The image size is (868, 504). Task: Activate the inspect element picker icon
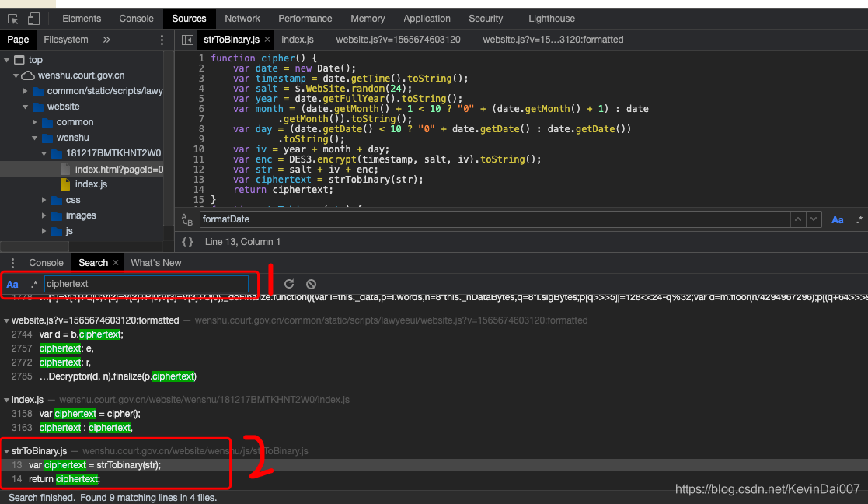click(12, 19)
